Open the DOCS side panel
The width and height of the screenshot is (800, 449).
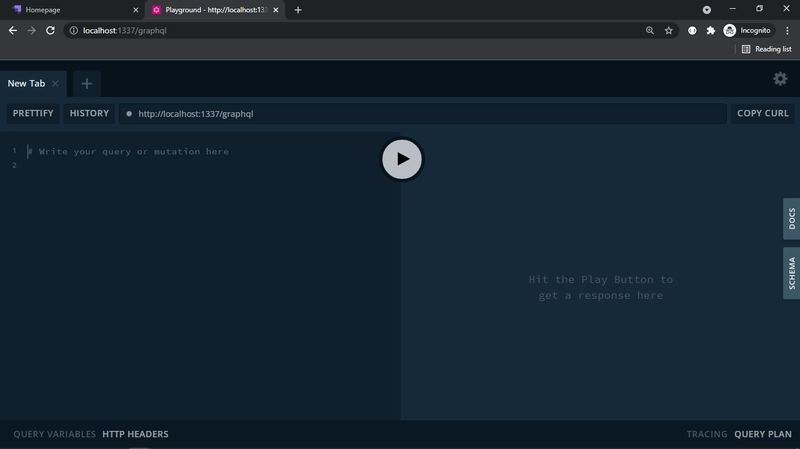[x=791, y=218]
